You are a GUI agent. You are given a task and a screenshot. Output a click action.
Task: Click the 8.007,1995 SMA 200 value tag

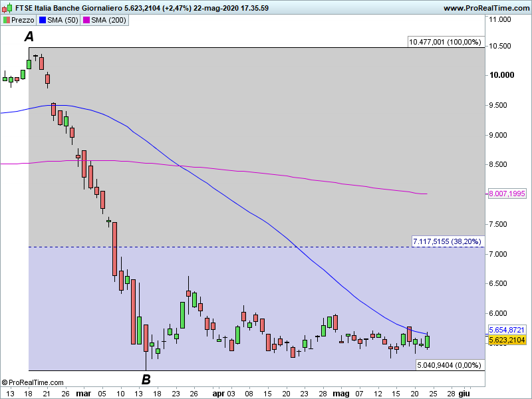507,194
